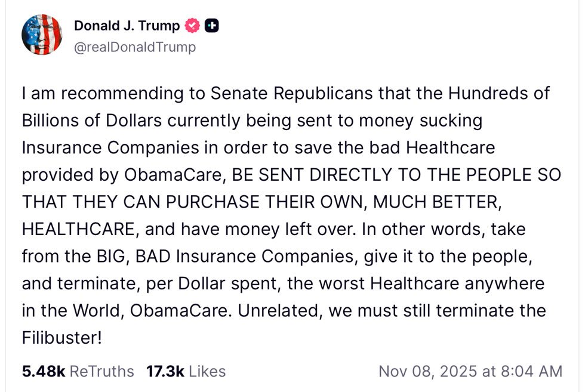Image resolution: width=585 pixels, height=392 pixels.
Task: Open the Nov 08, 2025 post date
Action: [x=428, y=371]
